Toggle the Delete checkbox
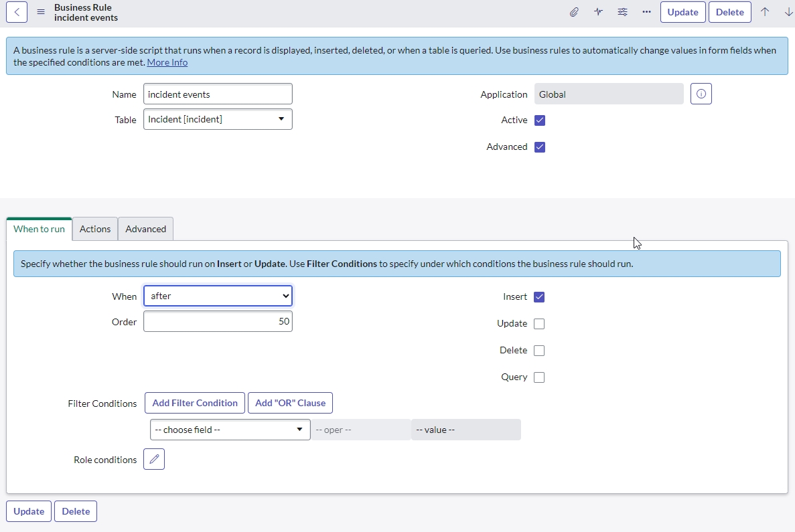 pos(539,351)
